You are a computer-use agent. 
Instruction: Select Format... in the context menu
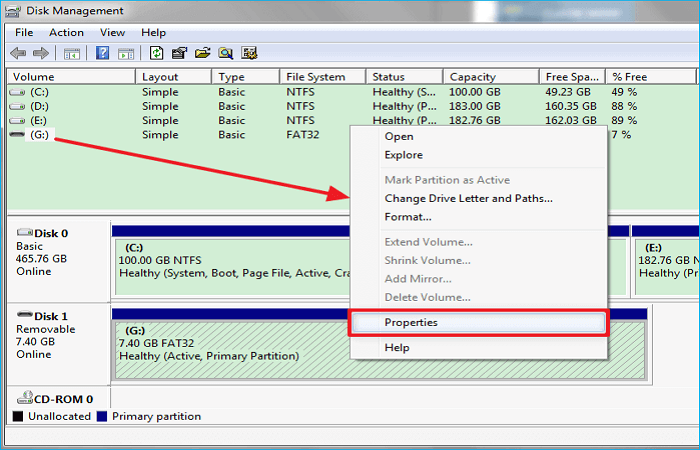(x=408, y=217)
